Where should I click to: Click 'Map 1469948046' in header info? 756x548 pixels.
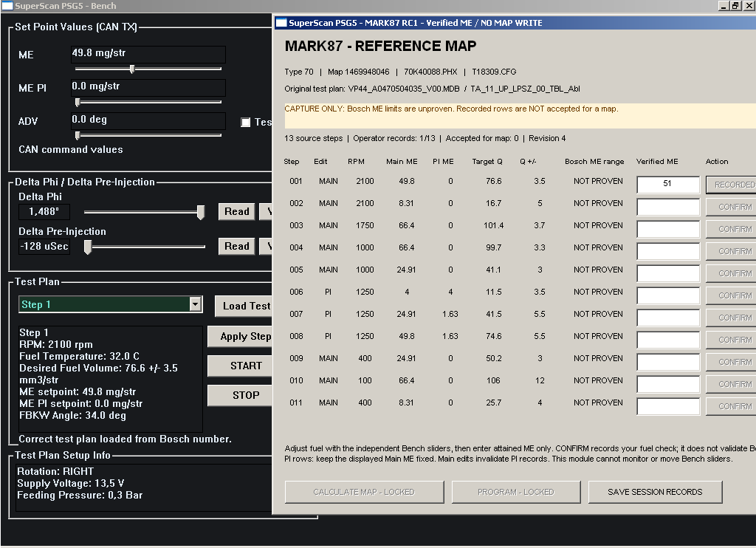[x=358, y=72]
